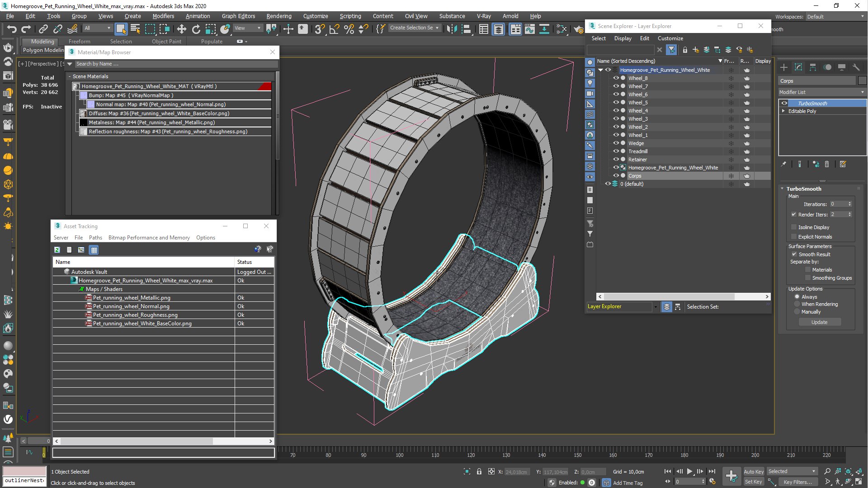Open the Layer Explorer dropdown
Viewport: 868px width, 488px height.
(x=622, y=307)
